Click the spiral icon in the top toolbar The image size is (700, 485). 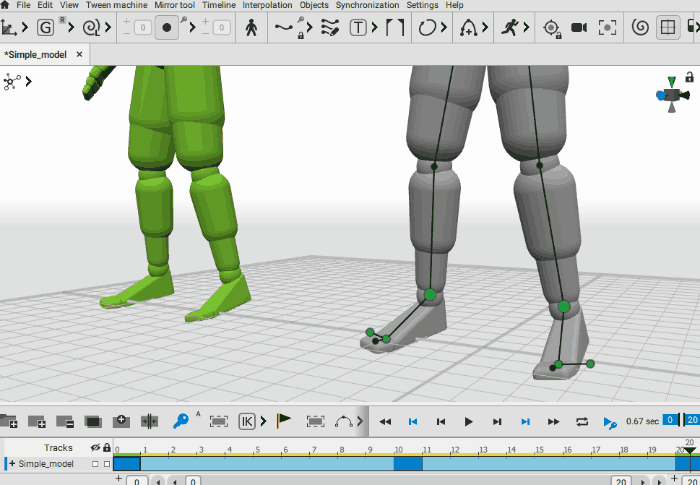[x=638, y=28]
